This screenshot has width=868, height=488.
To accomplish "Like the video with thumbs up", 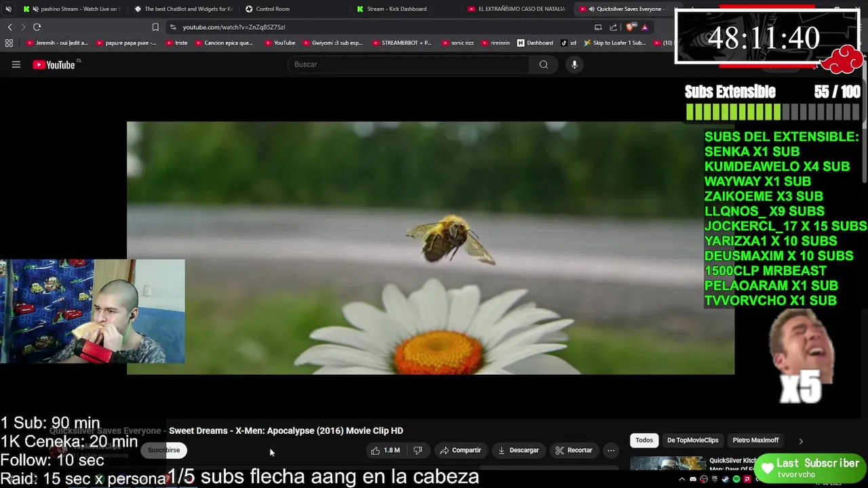I will [385, 450].
